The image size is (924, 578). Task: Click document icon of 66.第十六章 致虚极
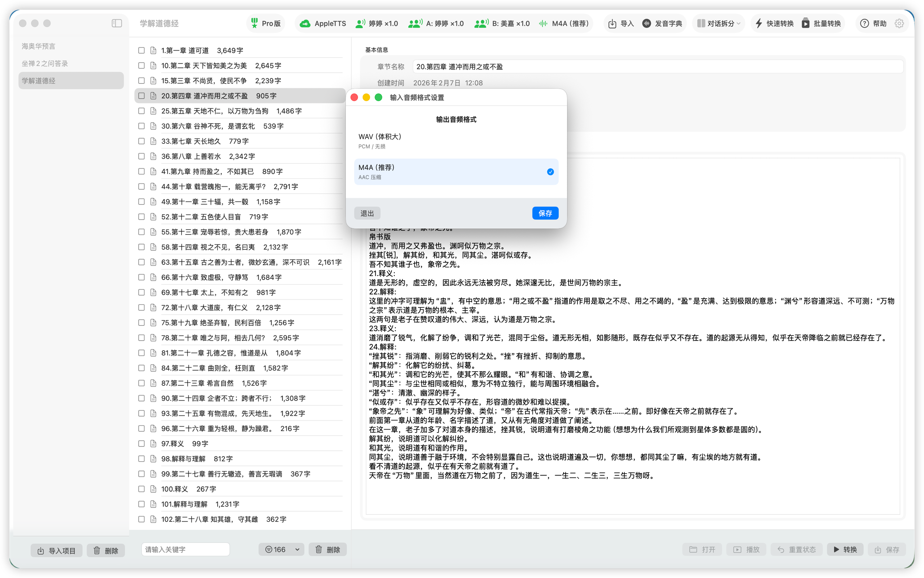pos(153,277)
